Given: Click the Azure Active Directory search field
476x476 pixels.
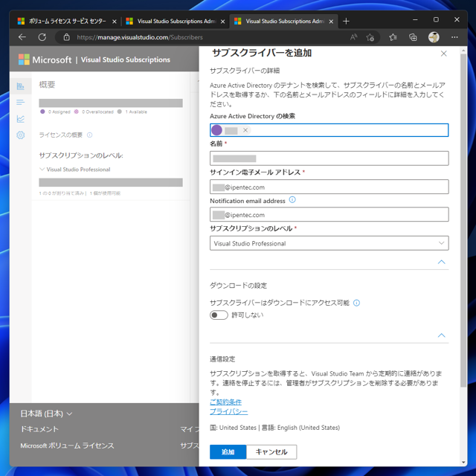Looking at the screenshot, I should tap(329, 130).
